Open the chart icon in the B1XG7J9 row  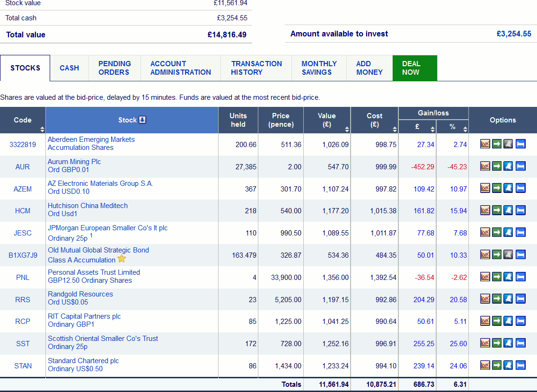click(485, 255)
